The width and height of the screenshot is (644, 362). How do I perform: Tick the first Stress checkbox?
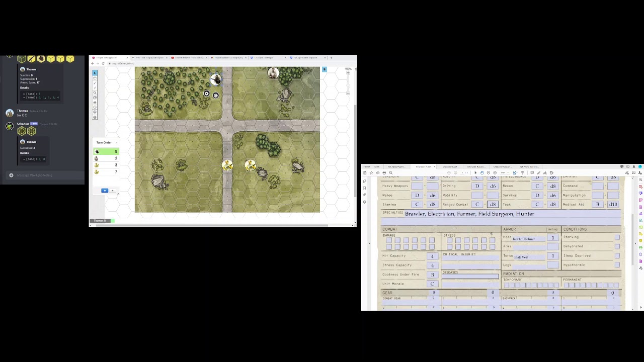449,240
